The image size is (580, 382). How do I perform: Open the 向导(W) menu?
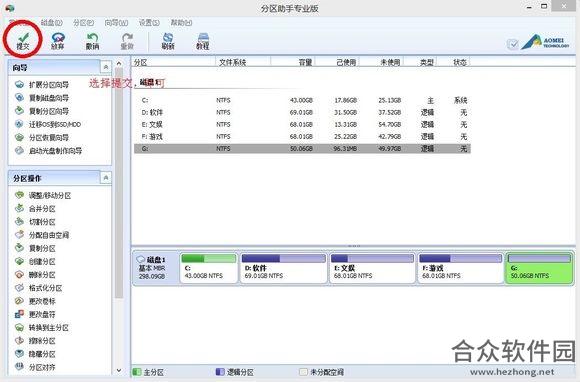116,23
